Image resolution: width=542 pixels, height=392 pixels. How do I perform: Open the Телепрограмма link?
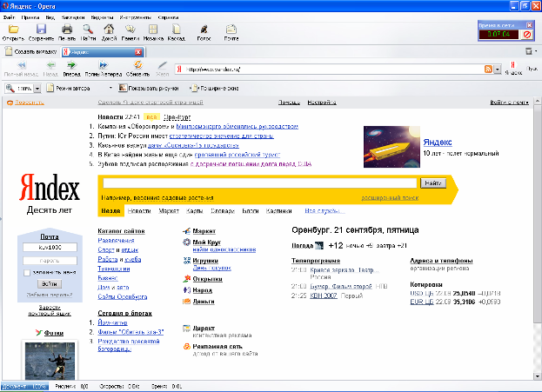(x=316, y=261)
